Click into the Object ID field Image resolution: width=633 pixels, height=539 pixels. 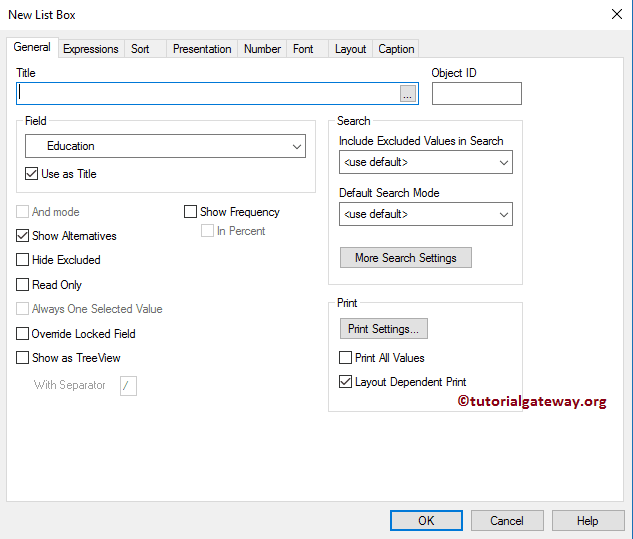476,94
